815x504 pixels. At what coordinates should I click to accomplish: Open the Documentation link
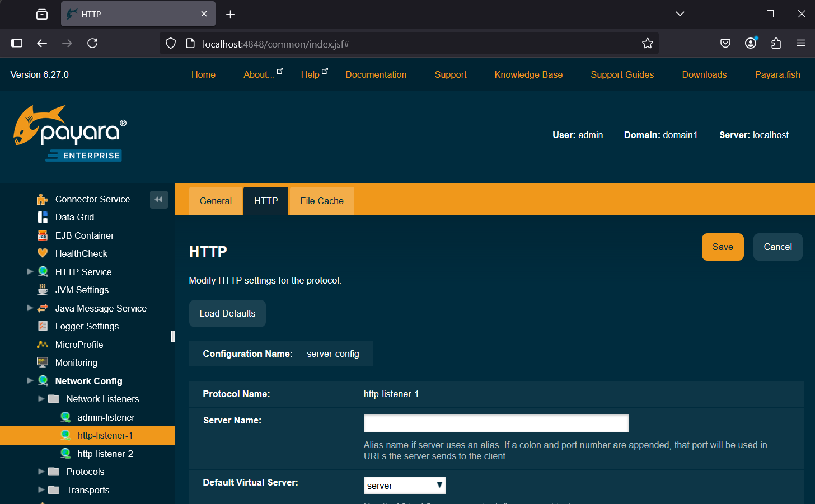(x=376, y=74)
